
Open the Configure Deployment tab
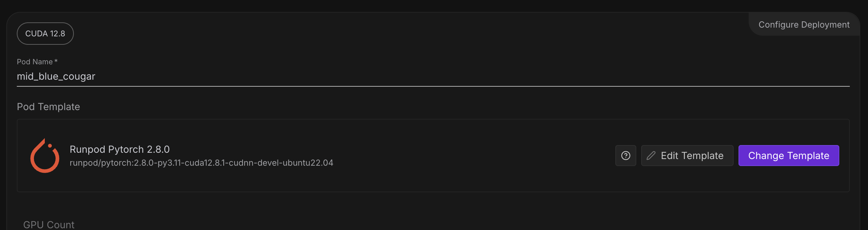pyautogui.click(x=804, y=25)
